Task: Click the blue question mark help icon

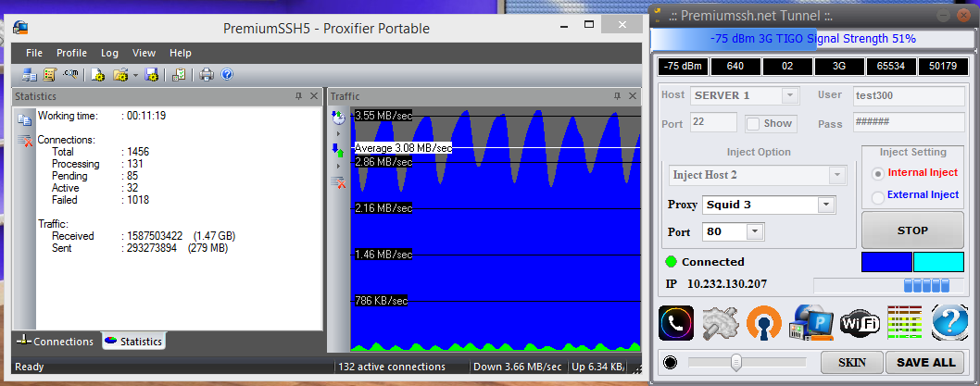Action: pyautogui.click(x=949, y=323)
